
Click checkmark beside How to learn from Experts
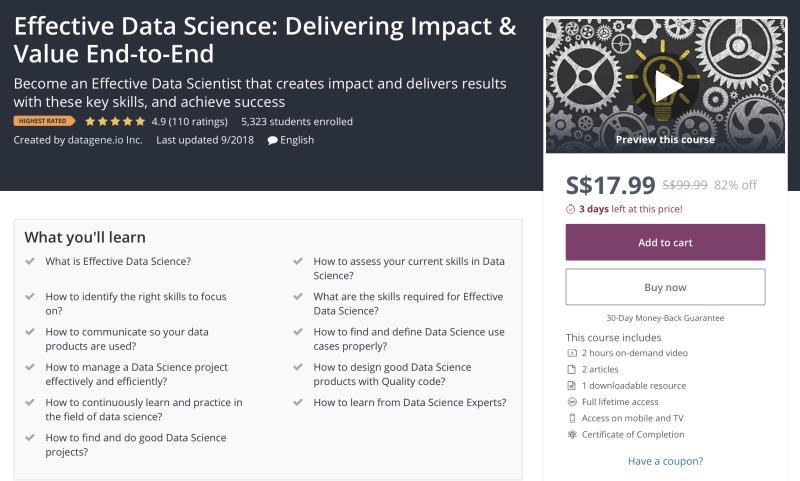(x=298, y=403)
